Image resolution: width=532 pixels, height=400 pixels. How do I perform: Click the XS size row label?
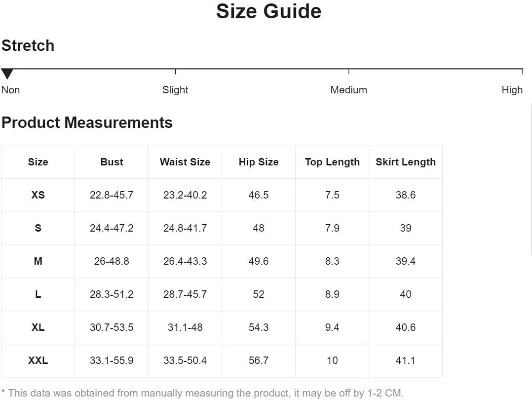[38, 195]
